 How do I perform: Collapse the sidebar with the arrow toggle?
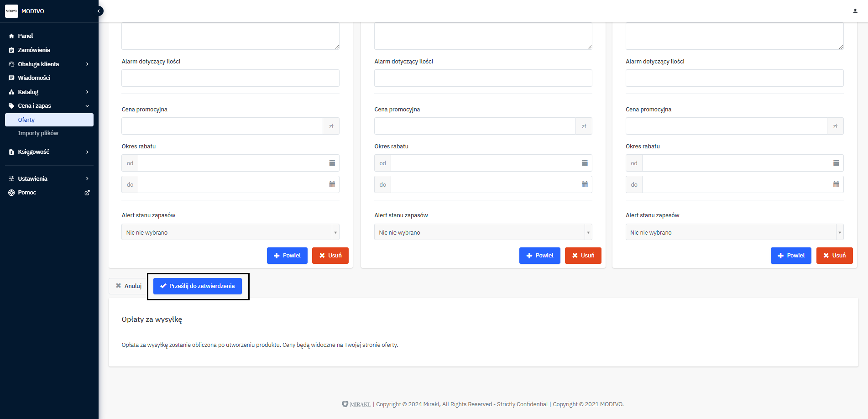point(99,11)
